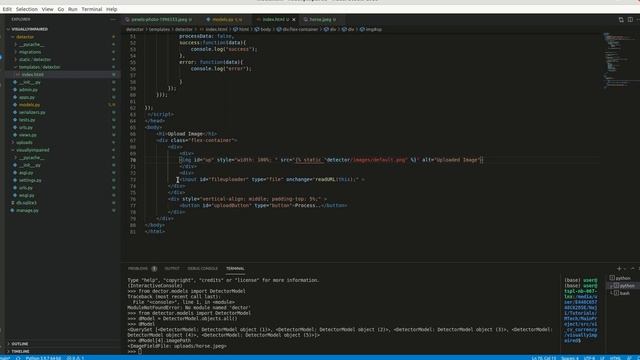Click line 73 fileuploader input code
The image size is (640, 360).
(x=272, y=180)
